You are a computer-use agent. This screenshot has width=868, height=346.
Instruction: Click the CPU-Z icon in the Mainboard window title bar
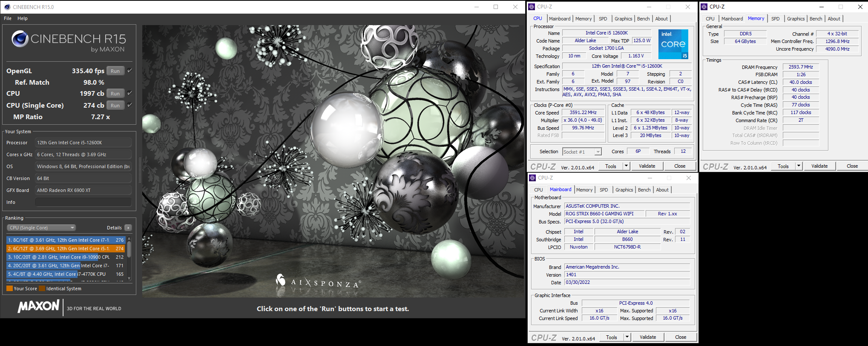click(x=532, y=178)
